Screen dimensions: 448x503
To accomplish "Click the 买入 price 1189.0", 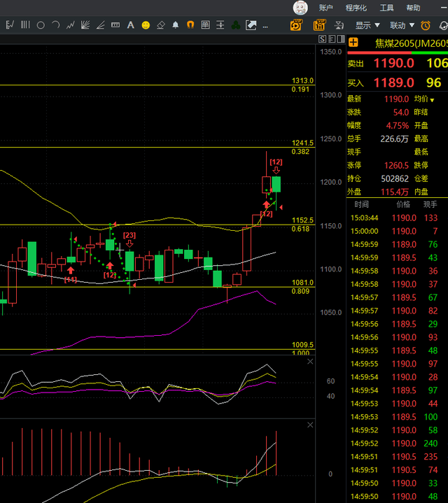I will click(393, 83).
